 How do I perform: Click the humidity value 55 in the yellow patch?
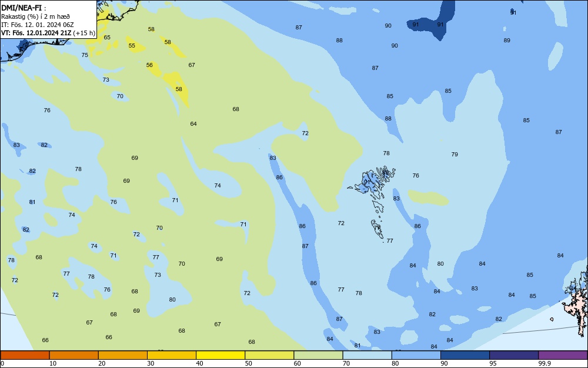pyautogui.click(x=132, y=45)
